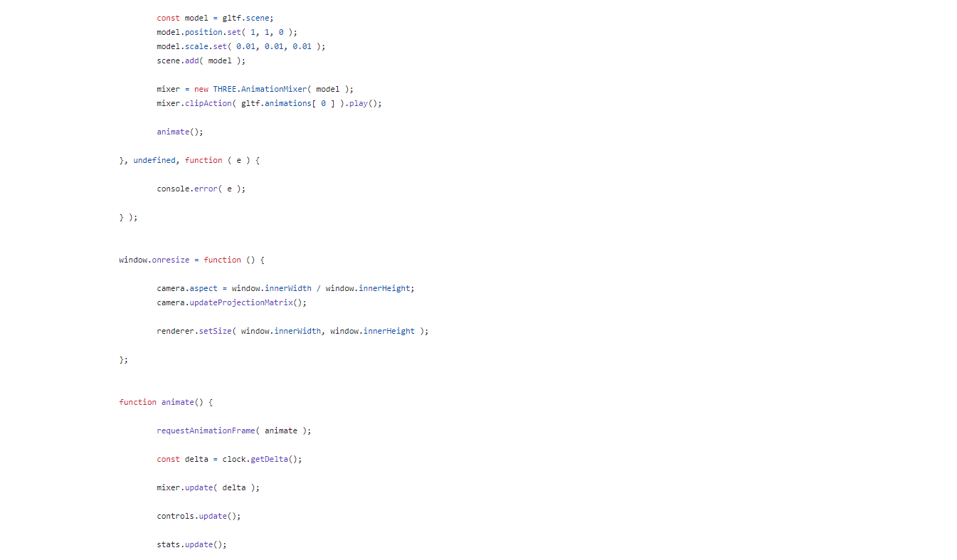The image size is (957, 560).
Task: Click the 'function animate() {' line
Action: 166,402
